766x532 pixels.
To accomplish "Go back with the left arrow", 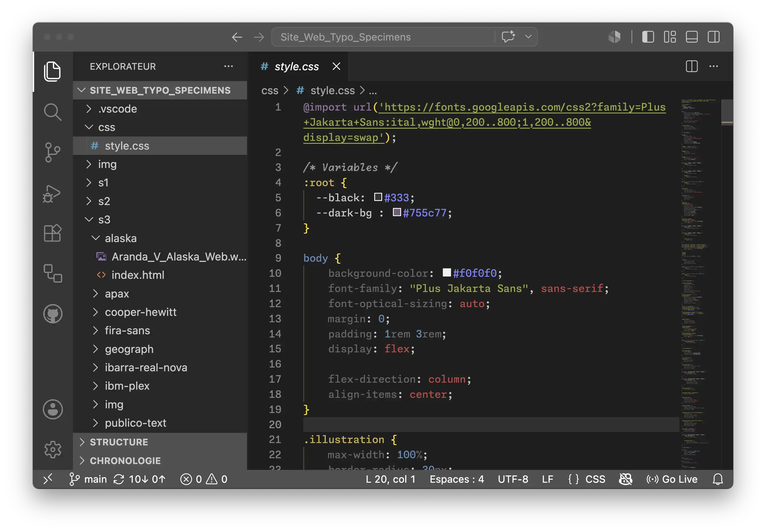I will coord(237,37).
